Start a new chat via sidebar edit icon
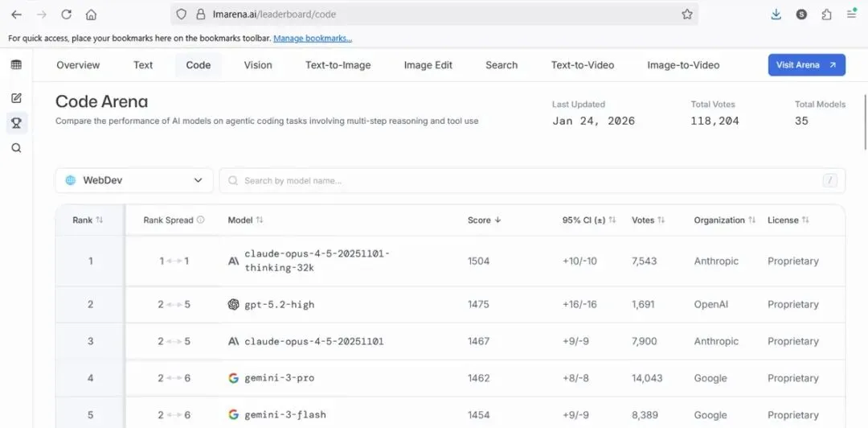The height and width of the screenshot is (428, 868). (16, 98)
